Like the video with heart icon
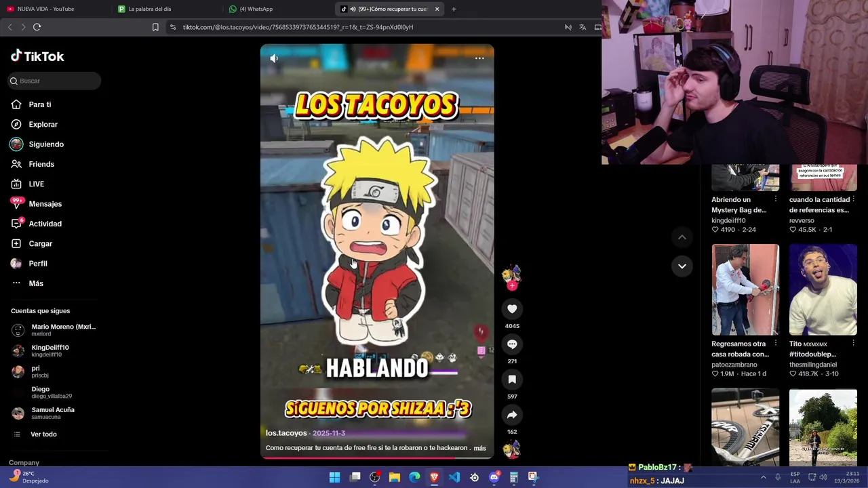 (x=512, y=309)
